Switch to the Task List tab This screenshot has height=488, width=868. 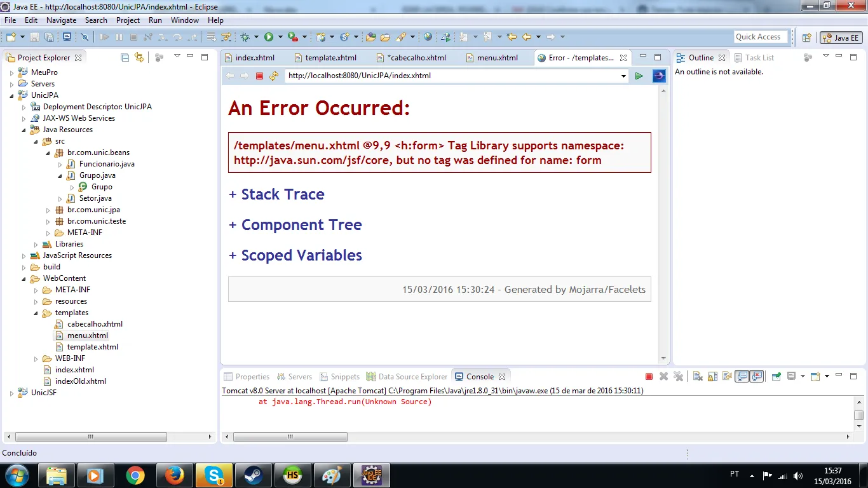point(754,57)
